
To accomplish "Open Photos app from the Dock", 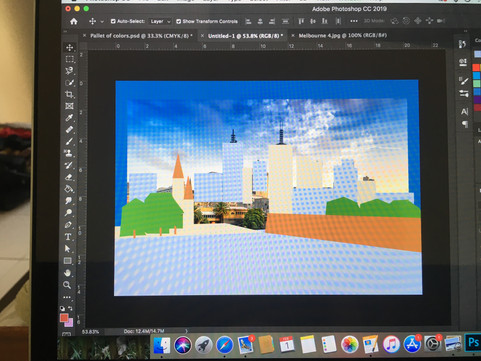I will (x=350, y=344).
